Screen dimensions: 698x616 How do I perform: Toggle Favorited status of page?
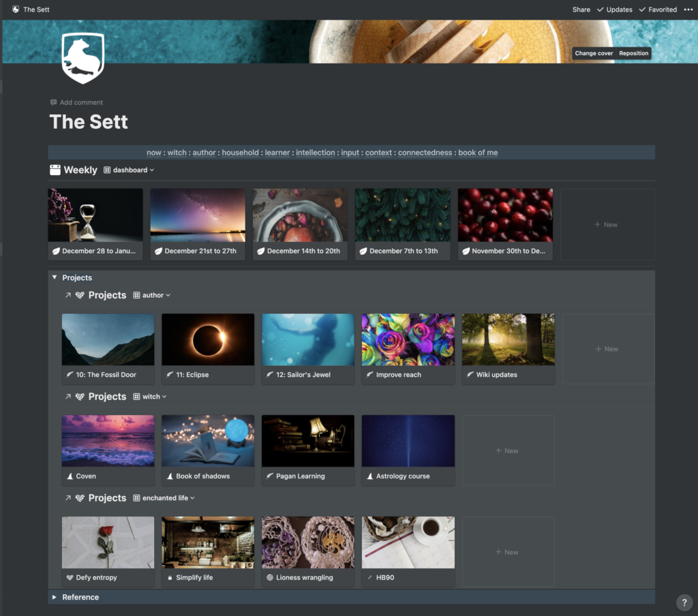[658, 10]
